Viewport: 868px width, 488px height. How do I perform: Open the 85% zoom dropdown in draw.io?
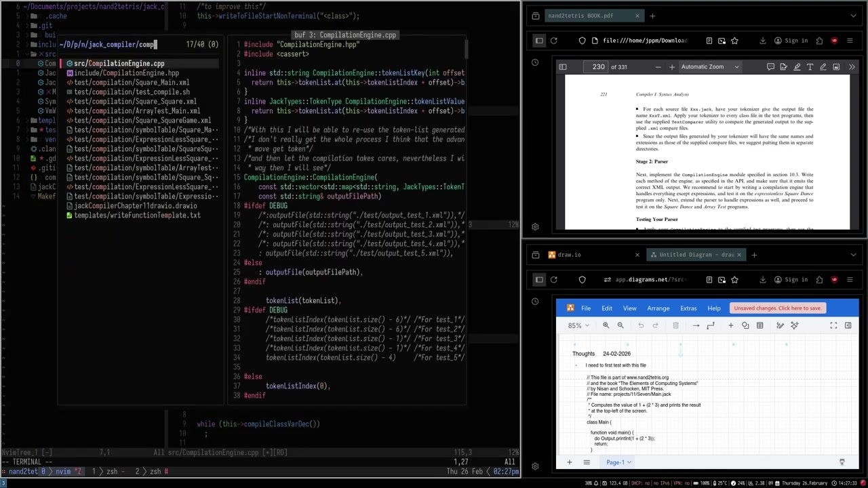pos(578,326)
